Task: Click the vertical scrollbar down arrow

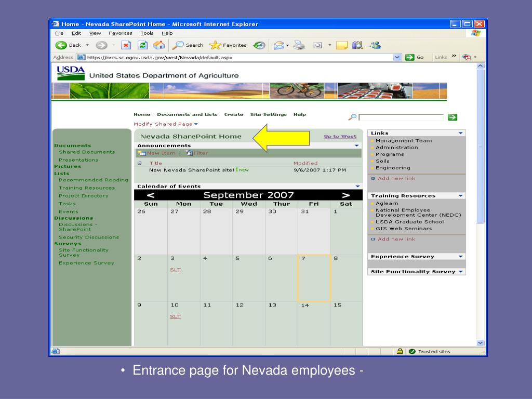Action: tap(480, 343)
